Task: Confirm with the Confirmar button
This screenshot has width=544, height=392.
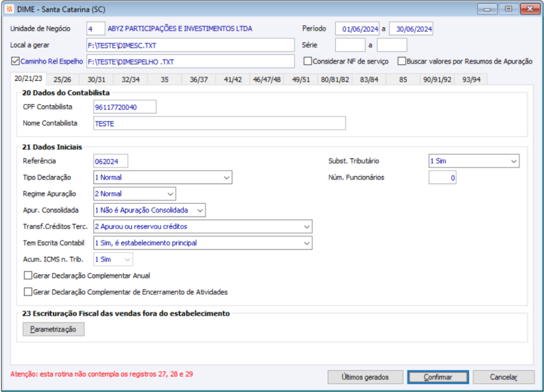Action: [x=438, y=377]
